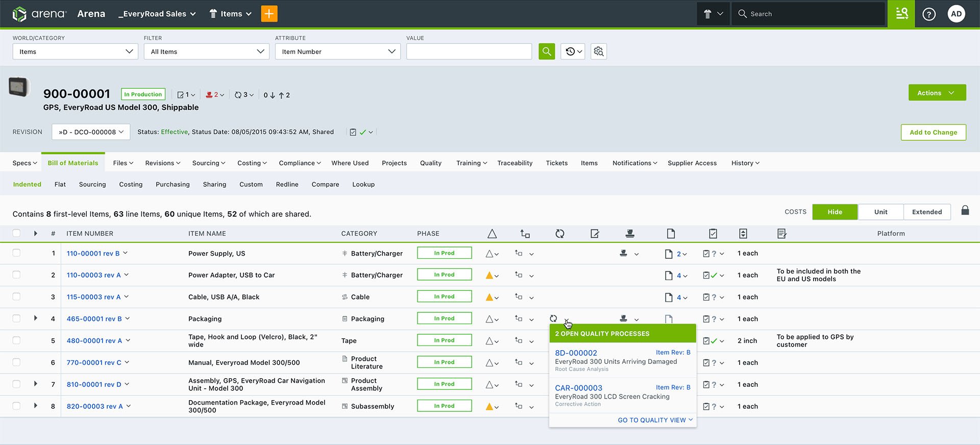Screen dimensions: 980x445
Task: Open the Items world dropdown in top bar
Action: point(231,14)
